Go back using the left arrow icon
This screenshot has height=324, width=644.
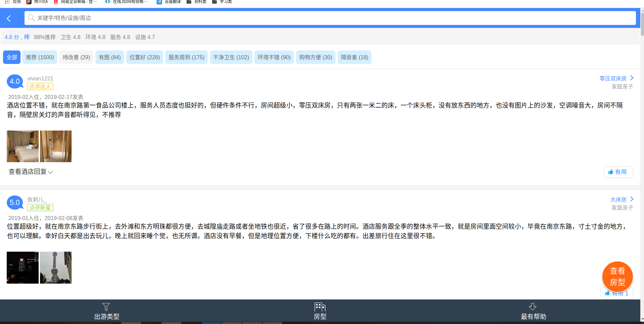click(x=9, y=18)
